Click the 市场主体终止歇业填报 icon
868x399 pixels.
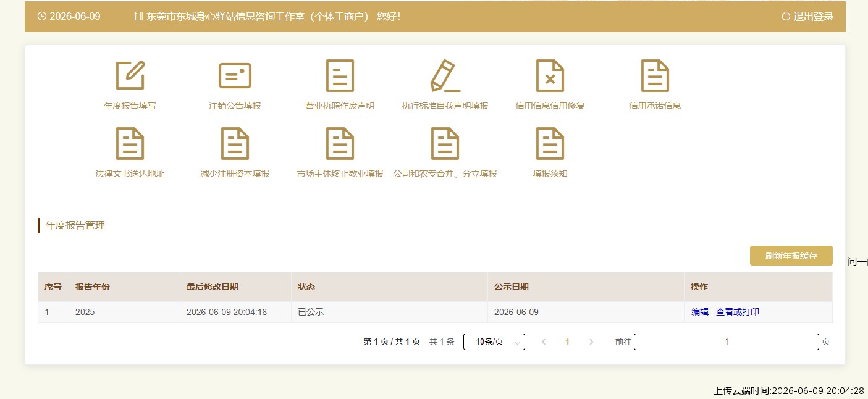coord(340,143)
